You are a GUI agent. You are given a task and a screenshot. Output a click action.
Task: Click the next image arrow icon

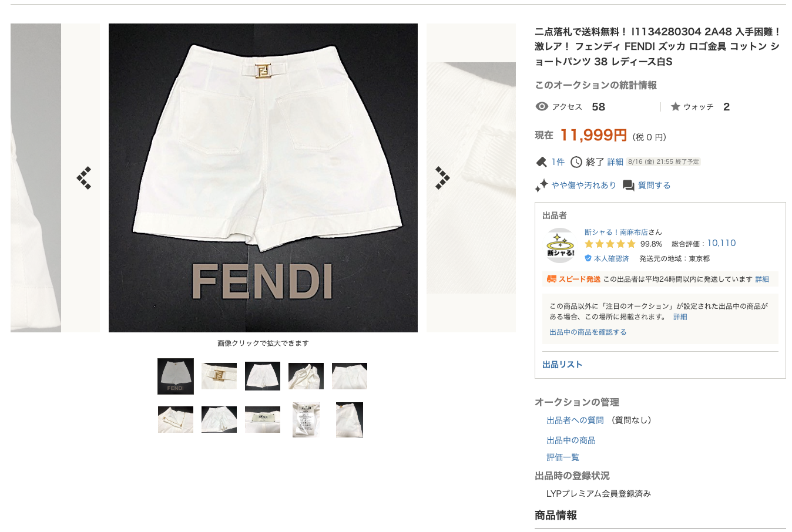pyautogui.click(x=442, y=178)
